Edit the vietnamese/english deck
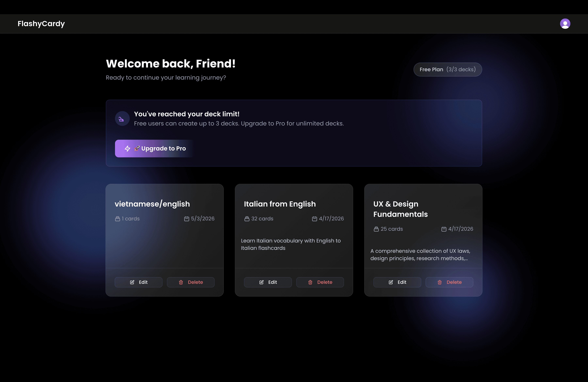Viewport: 588px width, 382px height. click(x=138, y=282)
